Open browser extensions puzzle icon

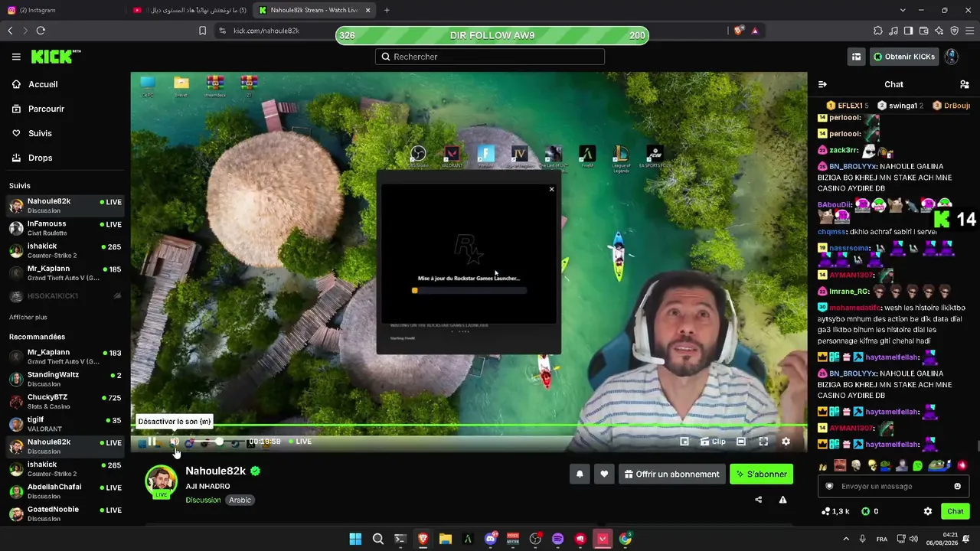(x=878, y=31)
